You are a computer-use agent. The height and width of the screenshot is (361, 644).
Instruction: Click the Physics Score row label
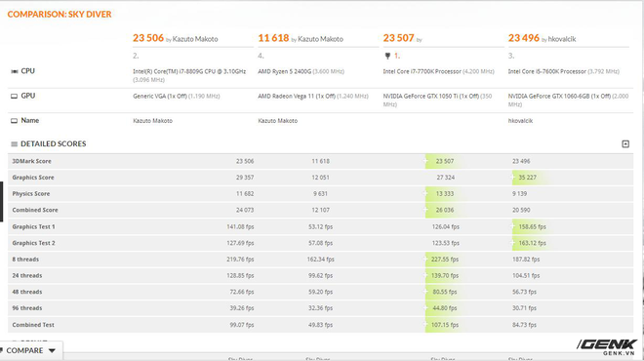click(x=31, y=193)
